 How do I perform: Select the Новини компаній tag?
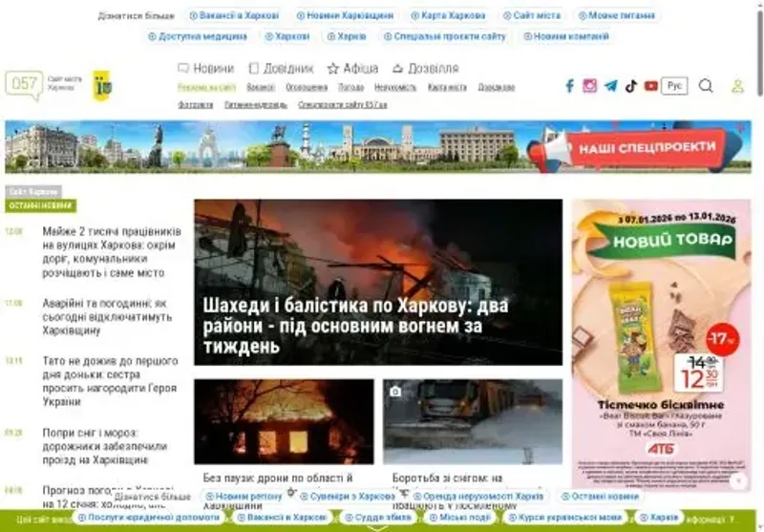(x=566, y=36)
